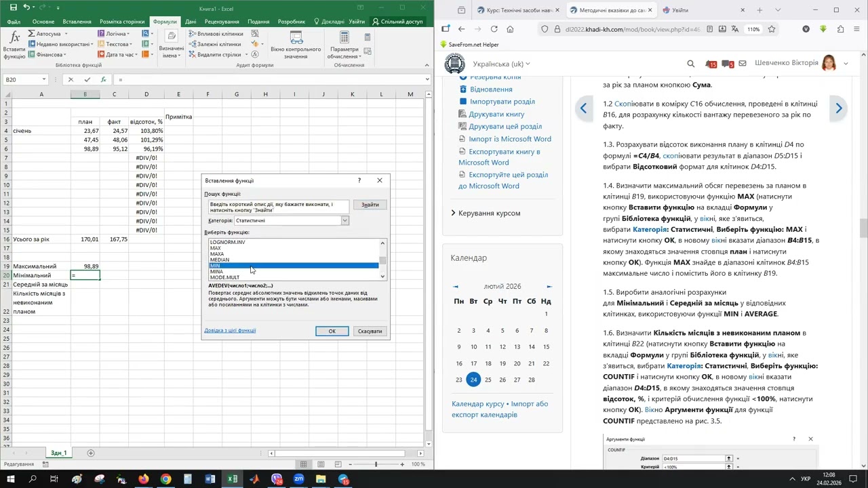Select MAX in the function list

(216, 248)
